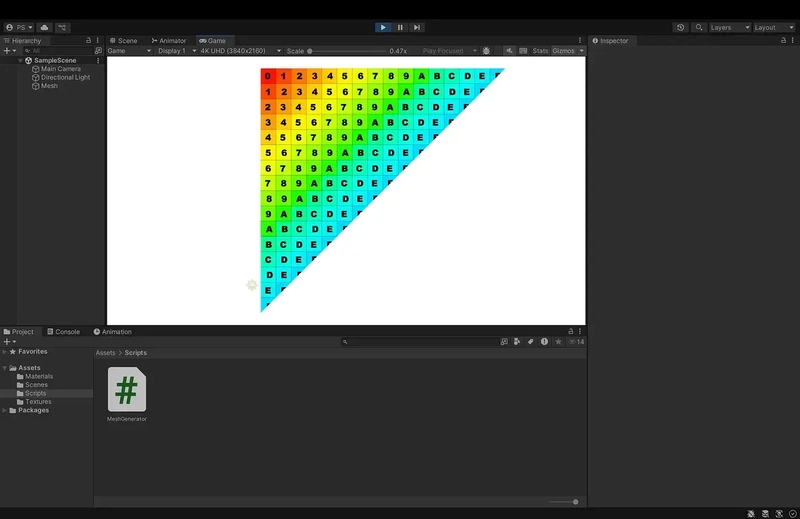Click the Stats button in Game view
Screen dimensions: 800x519
click(x=540, y=50)
